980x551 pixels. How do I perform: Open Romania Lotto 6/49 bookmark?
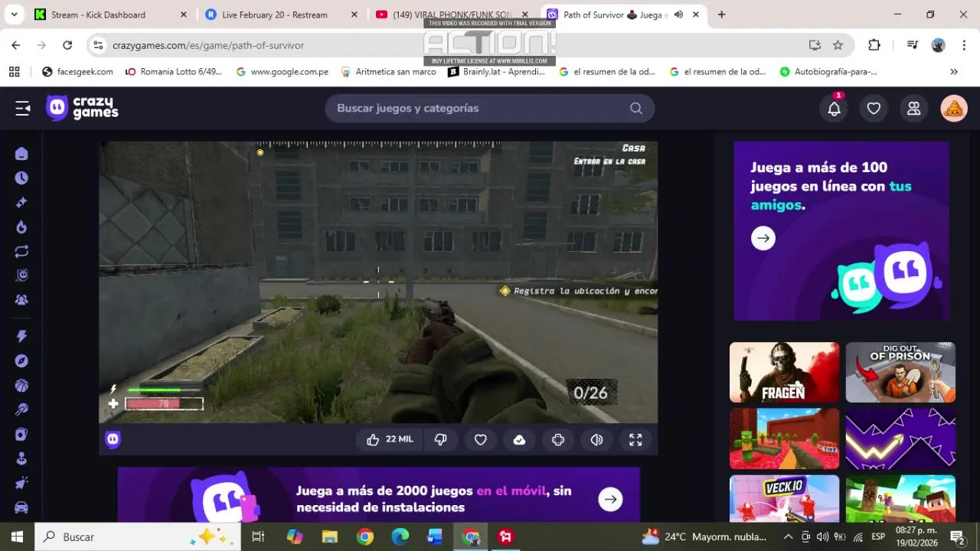174,72
